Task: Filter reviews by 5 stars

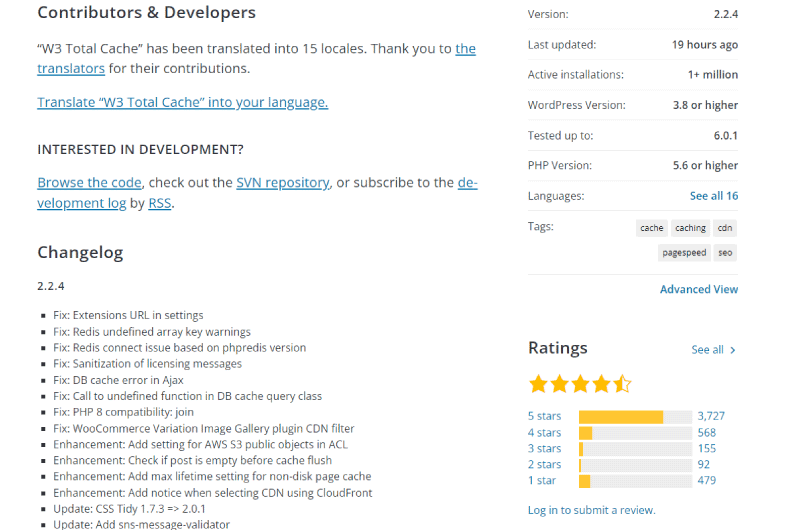Action: pos(544,416)
